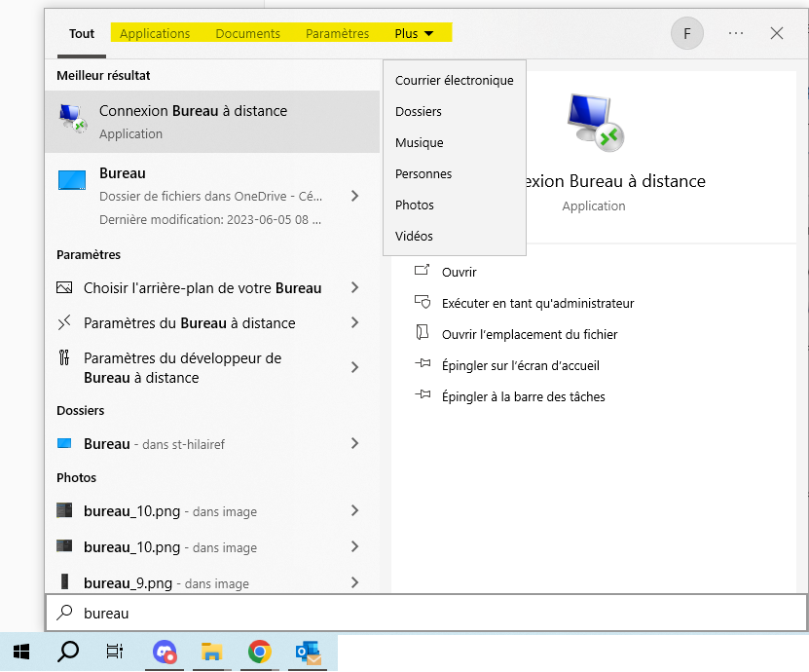Expand Paramètres du Bureau à distance arrow
The width and height of the screenshot is (809, 672).
[354, 323]
